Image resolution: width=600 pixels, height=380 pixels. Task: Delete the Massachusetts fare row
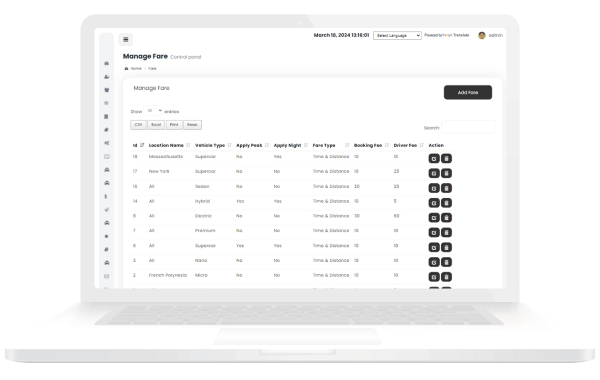446,158
